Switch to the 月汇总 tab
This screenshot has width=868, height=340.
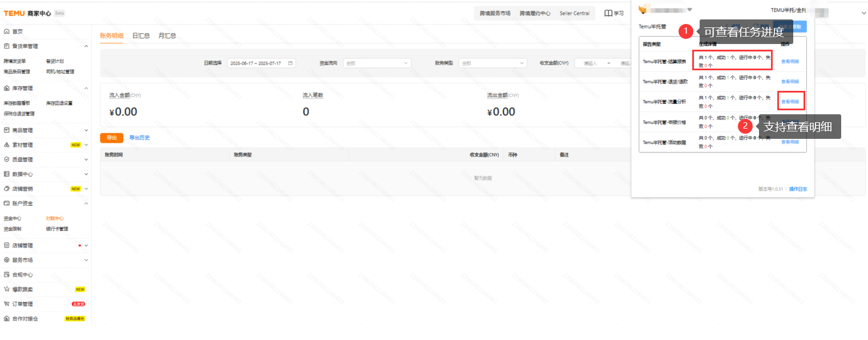click(x=167, y=35)
